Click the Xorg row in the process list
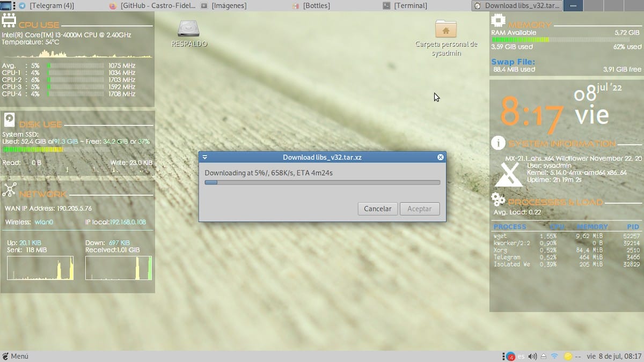 [567, 250]
